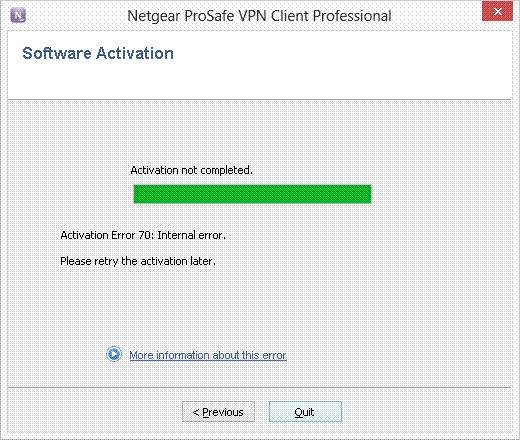Click the Netgear app icon in title bar
Viewport: 520px width, 440px height.
[18, 15]
